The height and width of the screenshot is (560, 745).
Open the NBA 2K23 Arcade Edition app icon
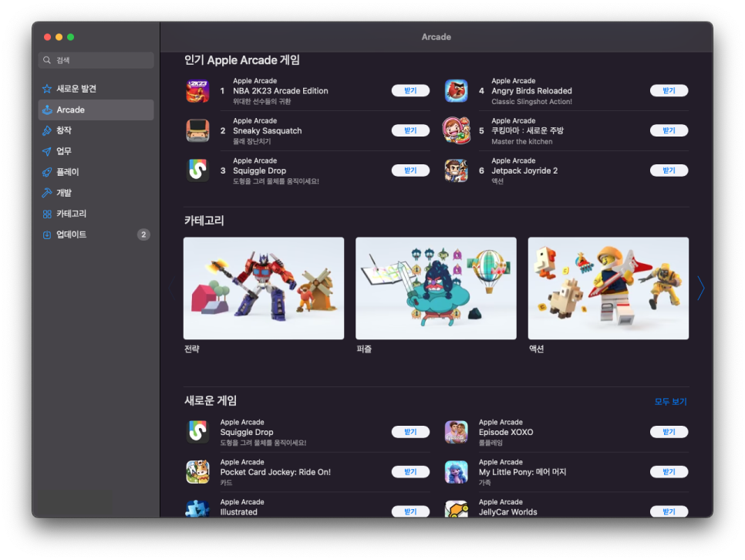[x=197, y=91]
